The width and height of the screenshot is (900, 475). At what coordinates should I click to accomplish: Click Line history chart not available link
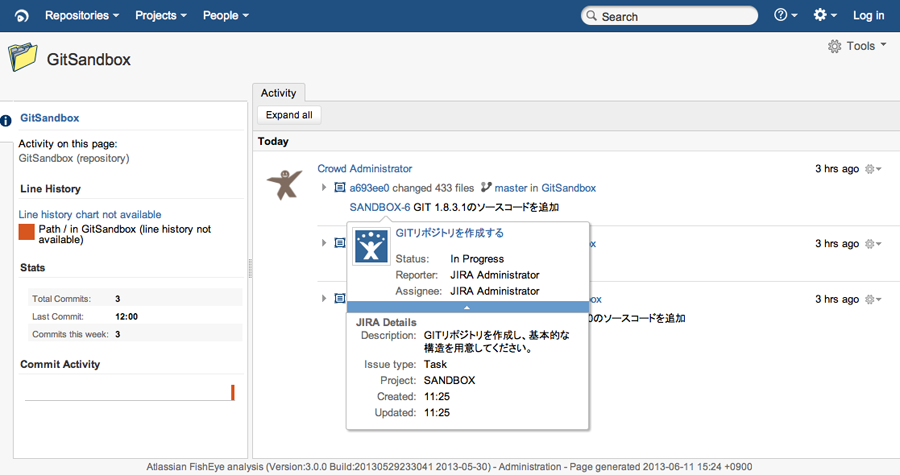pyautogui.click(x=90, y=214)
